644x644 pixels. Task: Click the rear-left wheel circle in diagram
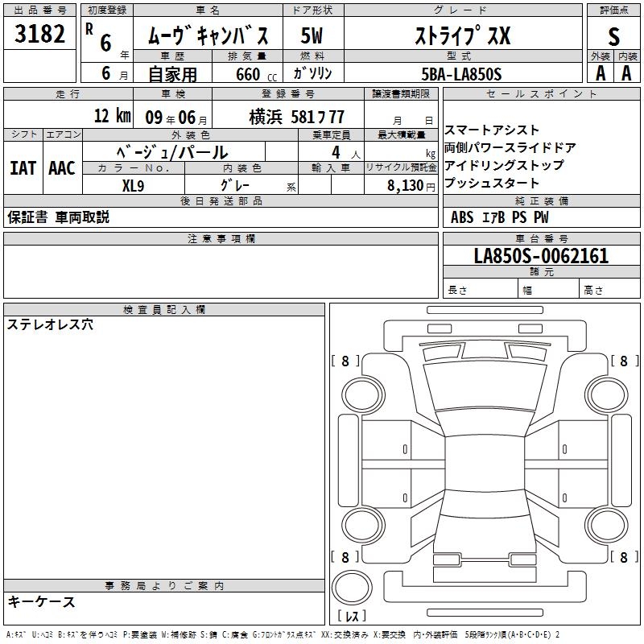tap(363, 525)
